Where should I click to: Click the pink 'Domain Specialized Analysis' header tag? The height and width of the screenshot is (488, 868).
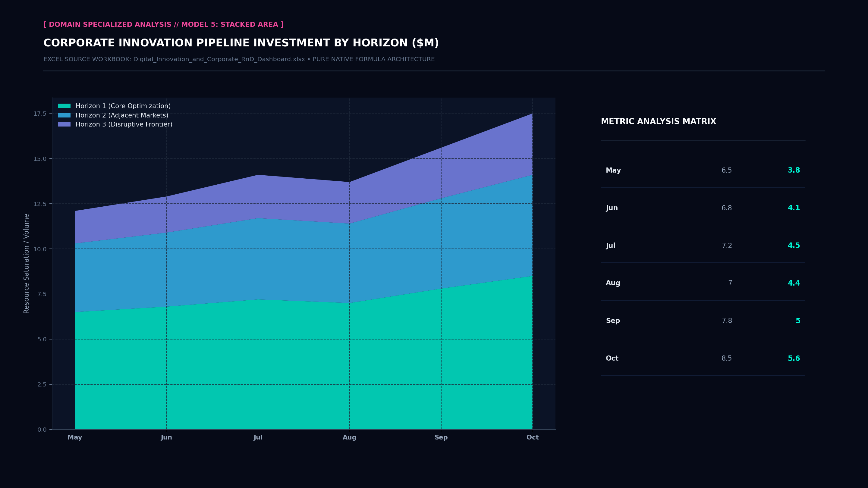coord(163,25)
